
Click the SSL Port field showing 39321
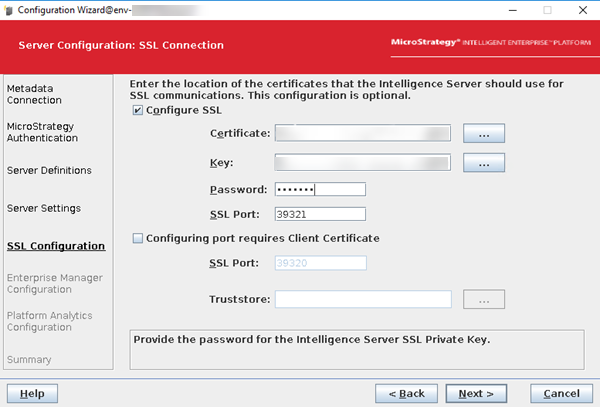(x=320, y=213)
